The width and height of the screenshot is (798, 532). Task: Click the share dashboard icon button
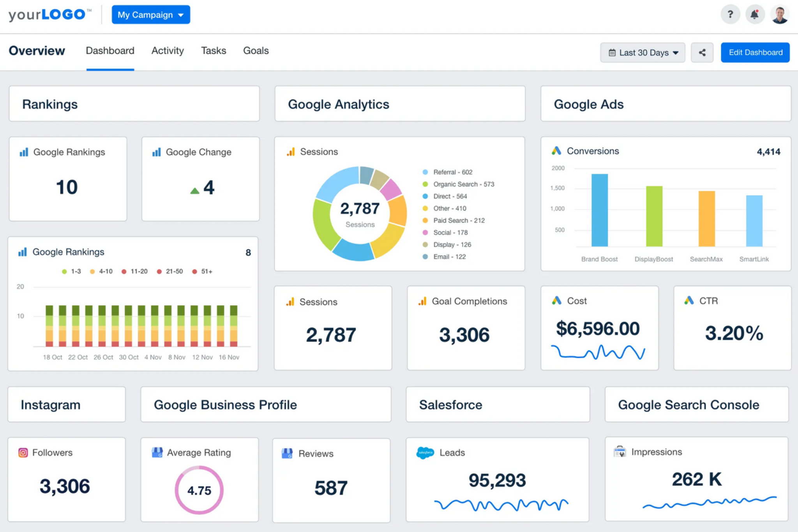pos(702,53)
